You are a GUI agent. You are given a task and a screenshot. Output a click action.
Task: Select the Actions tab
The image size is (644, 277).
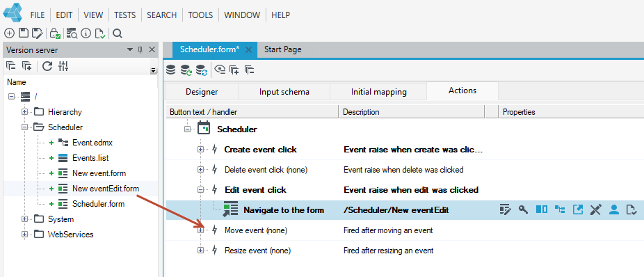[462, 90]
